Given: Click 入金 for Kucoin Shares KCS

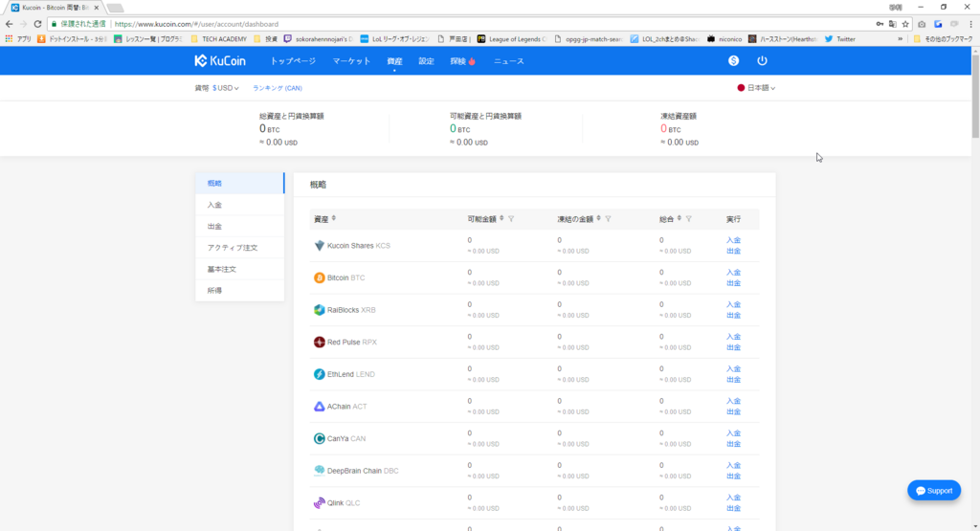Looking at the screenshot, I should [733, 240].
